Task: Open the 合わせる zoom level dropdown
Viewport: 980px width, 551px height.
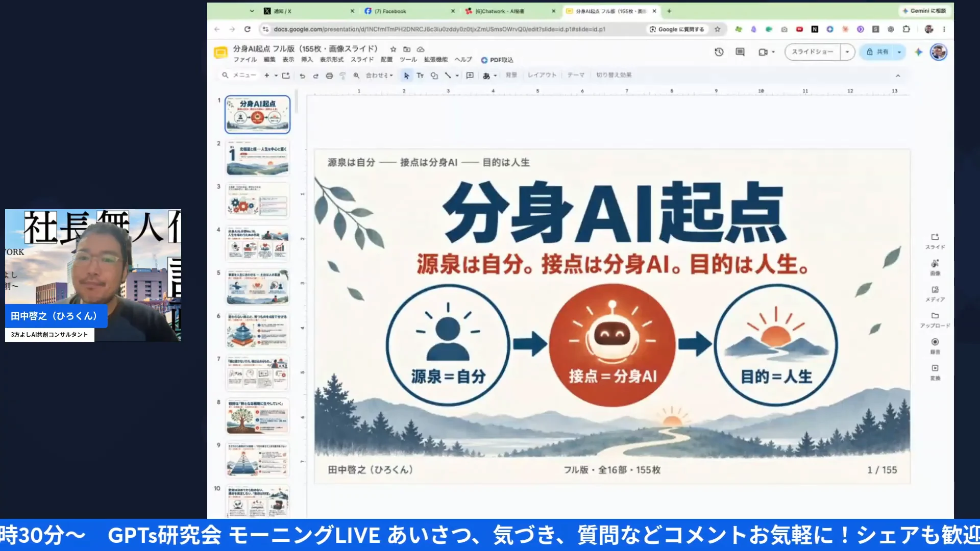Action: (x=379, y=76)
